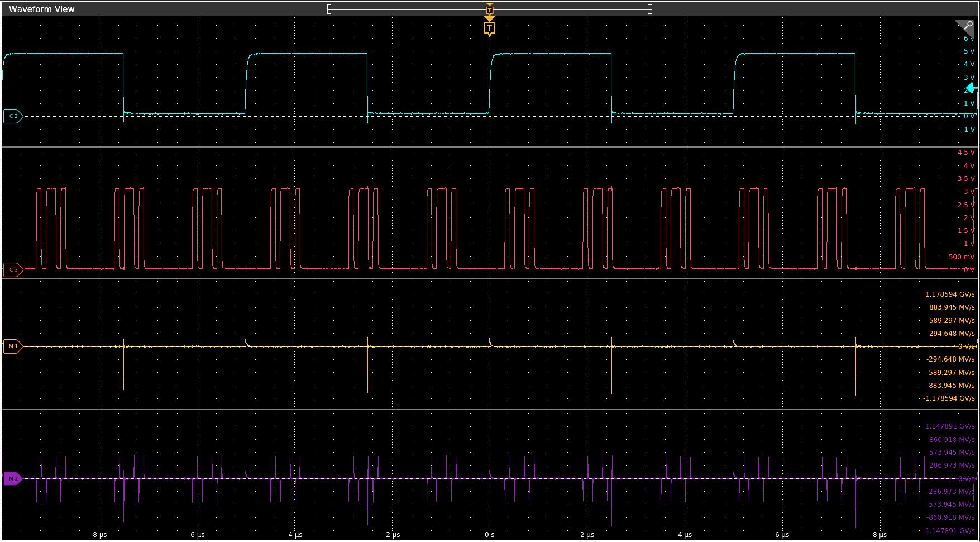Click the 8 µs time axis label
The image size is (980, 542).
[x=879, y=535]
